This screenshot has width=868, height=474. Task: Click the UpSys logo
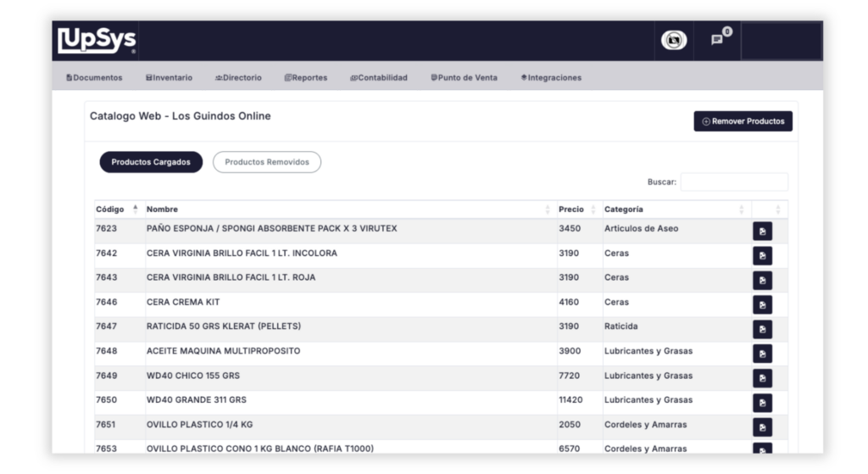[x=97, y=41]
